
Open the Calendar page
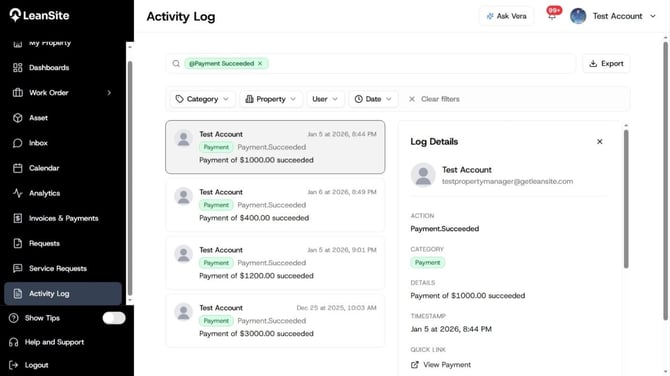click(x=63, y=168)
